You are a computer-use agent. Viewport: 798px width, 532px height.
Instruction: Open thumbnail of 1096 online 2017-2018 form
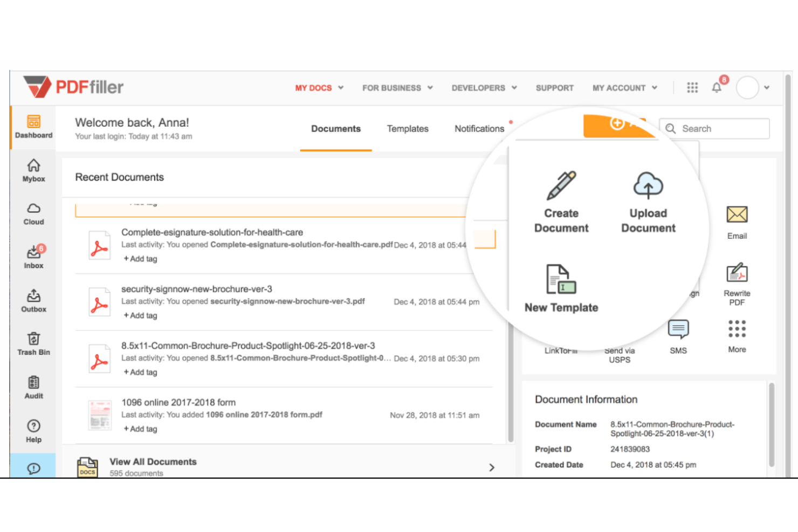click(100, 415)
